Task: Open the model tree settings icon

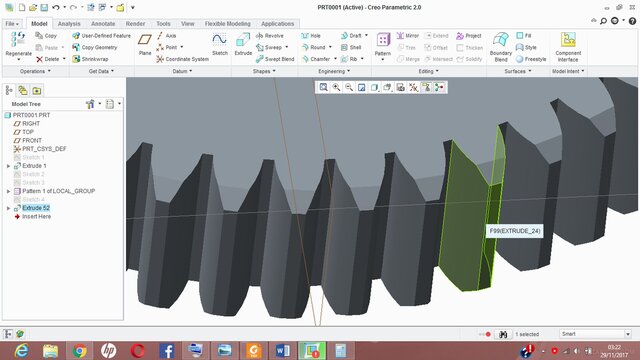Action: tap(90, 104)
